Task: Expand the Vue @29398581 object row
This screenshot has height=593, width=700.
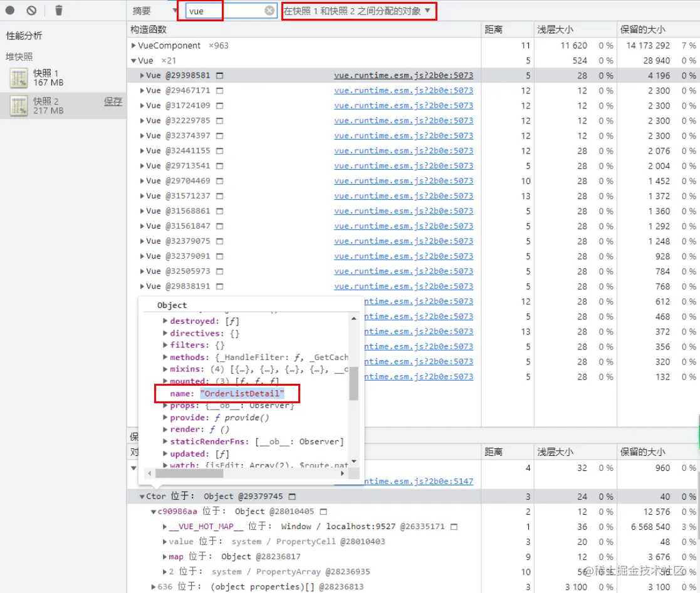Action: pyautogui.click(x=142, y=75)
